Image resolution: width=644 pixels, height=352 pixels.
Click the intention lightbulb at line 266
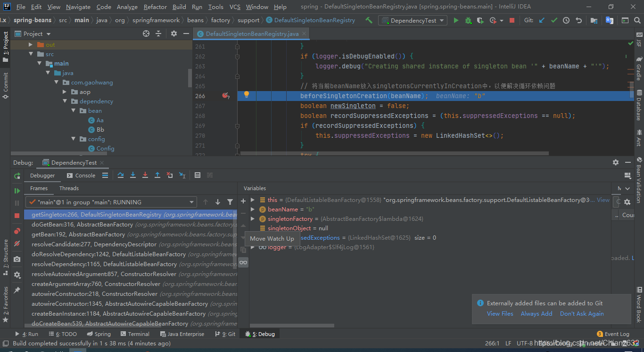(246, 95)
